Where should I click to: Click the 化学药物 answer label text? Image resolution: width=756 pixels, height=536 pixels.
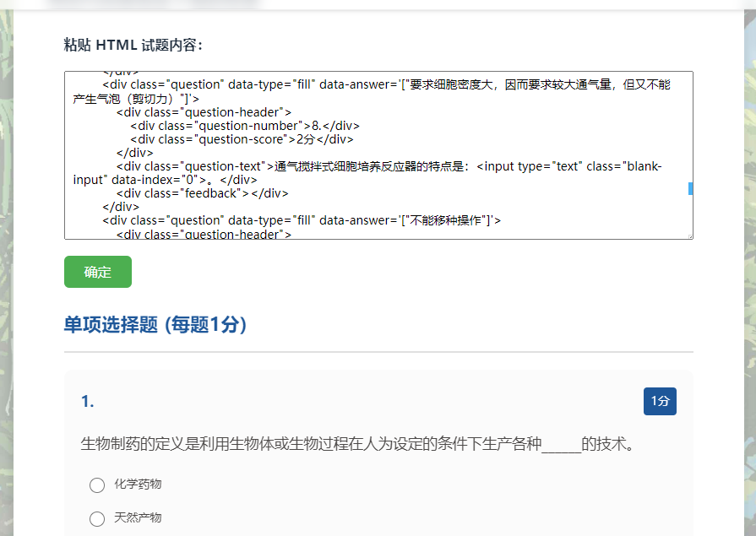coord(138,484)
